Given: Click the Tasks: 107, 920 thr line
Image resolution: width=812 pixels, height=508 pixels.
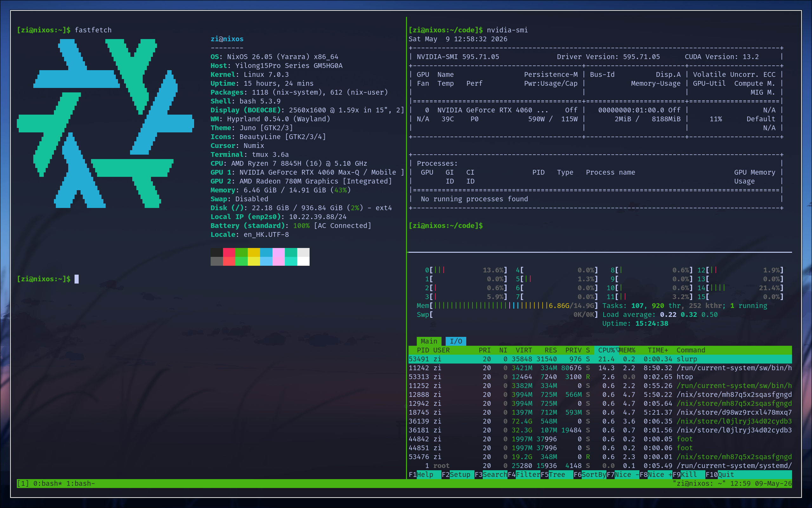Looking at the screenshot, I should (685, 305).
